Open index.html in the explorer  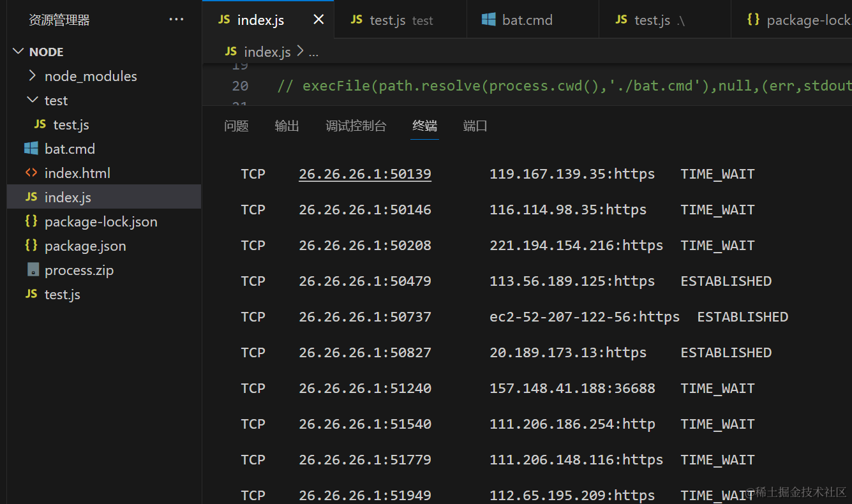[x=104, y=173]
